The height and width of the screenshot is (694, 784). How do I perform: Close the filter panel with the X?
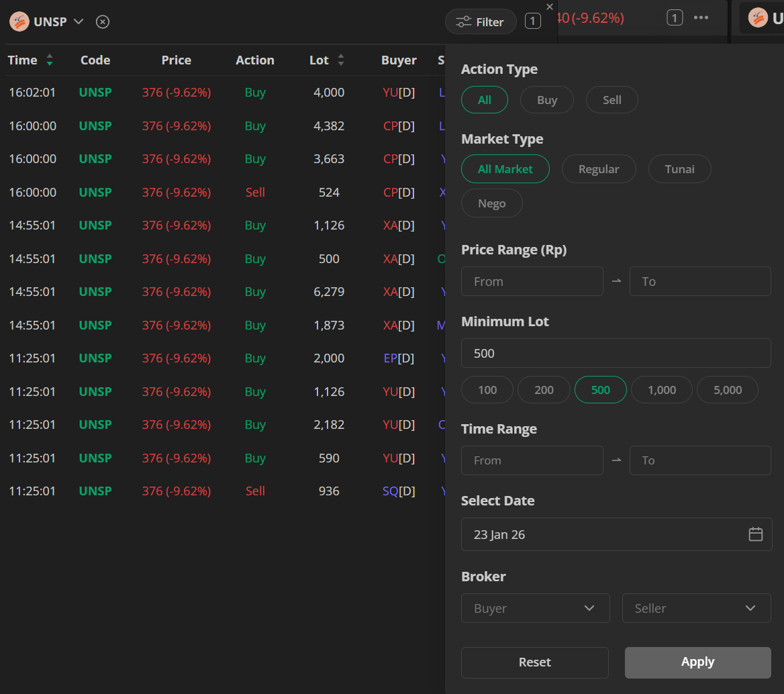(x=550, y=7)
